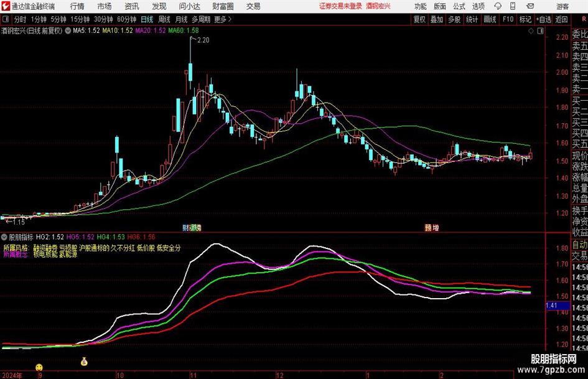Select the 周线 weekly period
The image size is (588, 379).
pyautogui.click(x=164, y=19)
